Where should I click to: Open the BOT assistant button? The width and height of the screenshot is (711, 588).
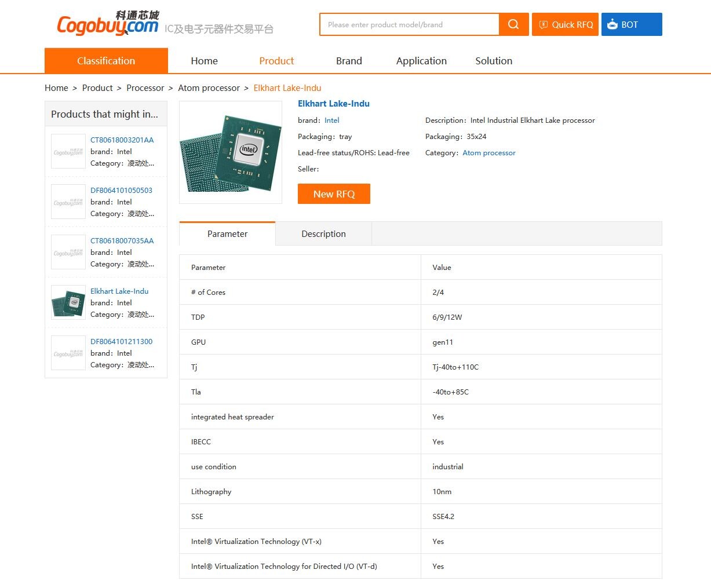(x=632, y=24)
